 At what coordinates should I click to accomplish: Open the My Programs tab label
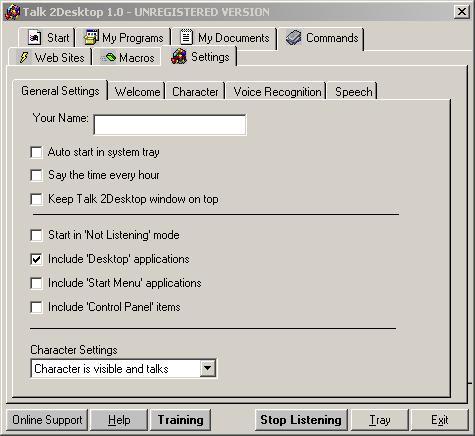(133, 38)
